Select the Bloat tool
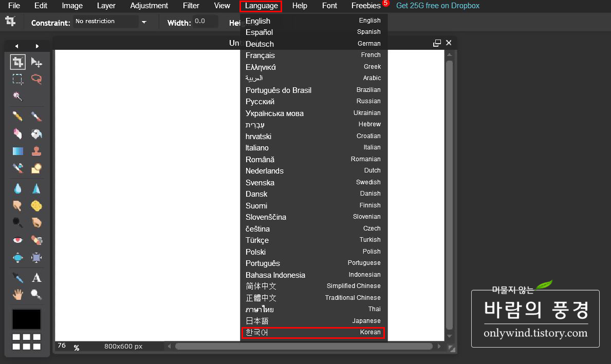Image resolution: width=611 pixels, height=364 pixels. [17, 257]
